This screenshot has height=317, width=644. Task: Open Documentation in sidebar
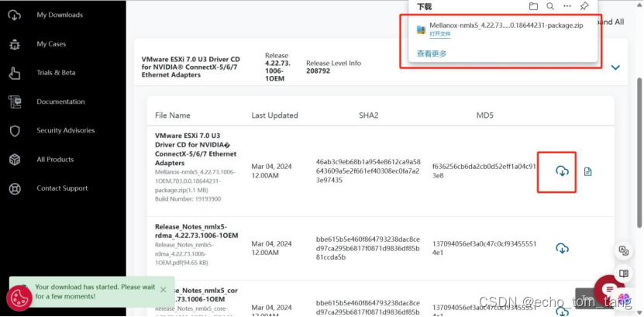click(x=60, y=102)
